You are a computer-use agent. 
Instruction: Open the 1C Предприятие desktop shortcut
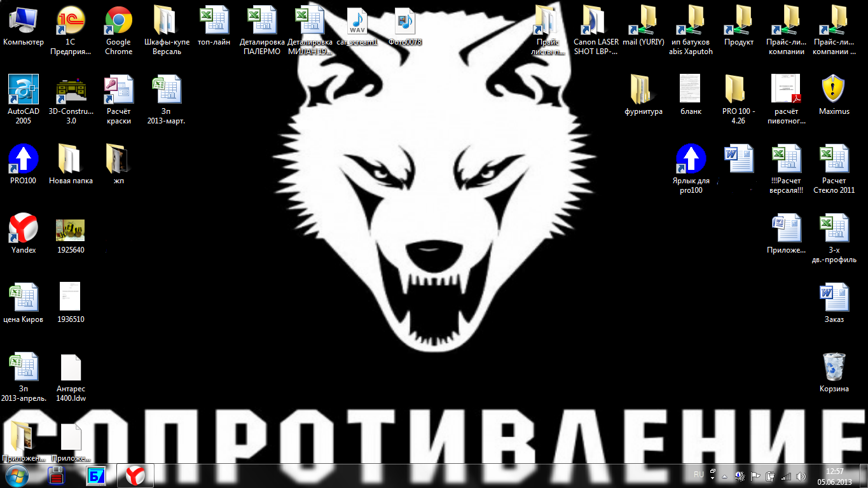point(71,22)
